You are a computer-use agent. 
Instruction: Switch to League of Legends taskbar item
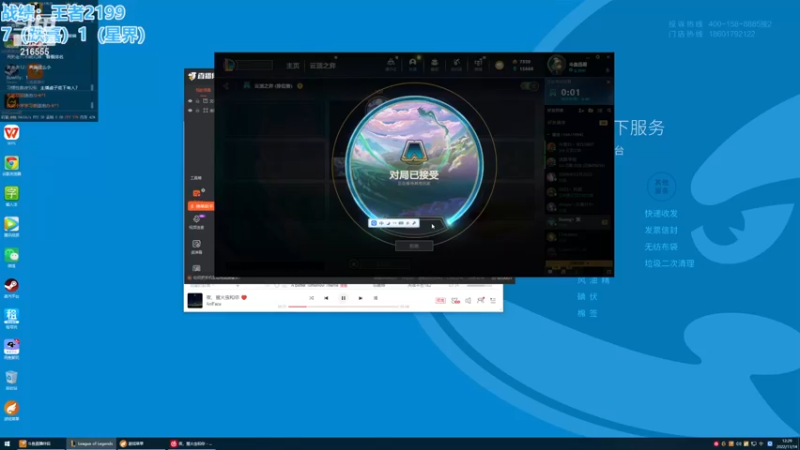[x=92, y=444]
